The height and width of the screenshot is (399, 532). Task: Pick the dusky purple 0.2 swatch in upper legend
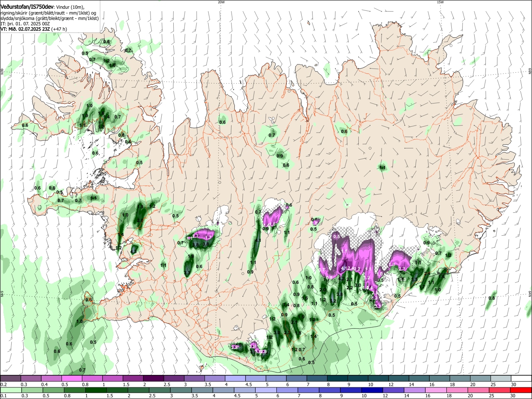[10, 379]
